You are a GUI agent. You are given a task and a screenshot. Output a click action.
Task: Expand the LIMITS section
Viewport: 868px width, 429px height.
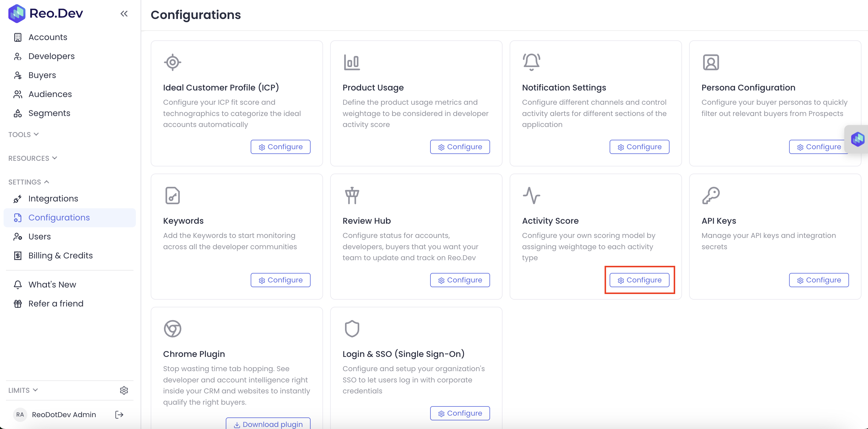pyautogui.click(x=23, y=390)
